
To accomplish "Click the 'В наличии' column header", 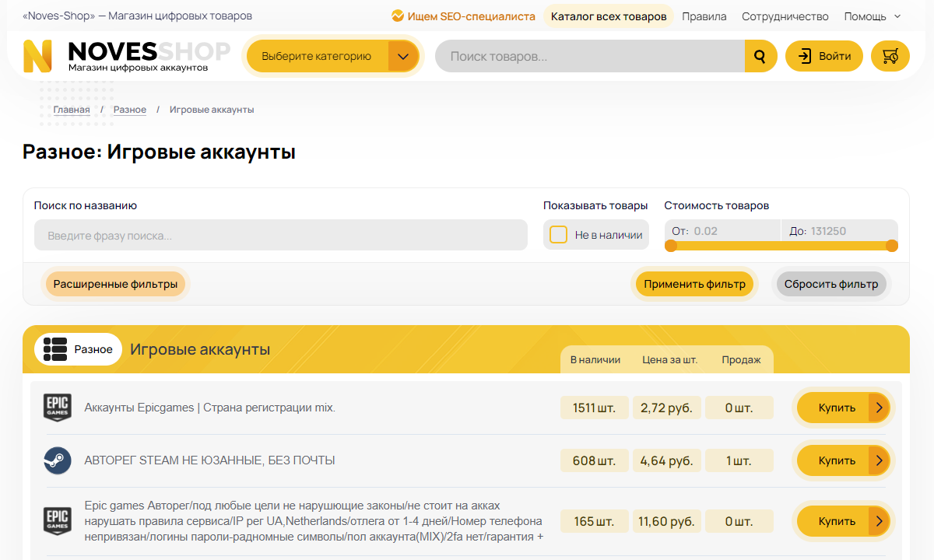I will pyautogui.click(x=595, y=360).
